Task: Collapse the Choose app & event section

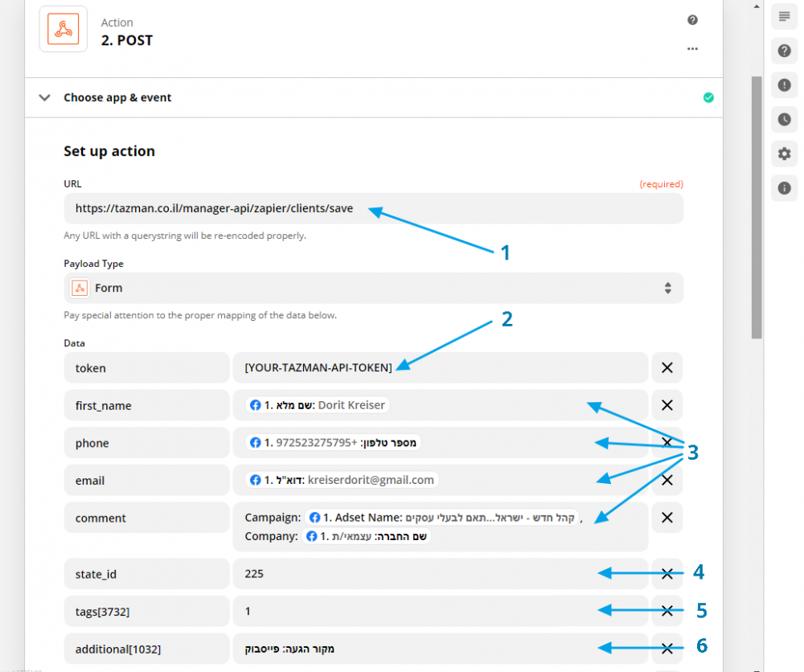Action: point(45,98)
